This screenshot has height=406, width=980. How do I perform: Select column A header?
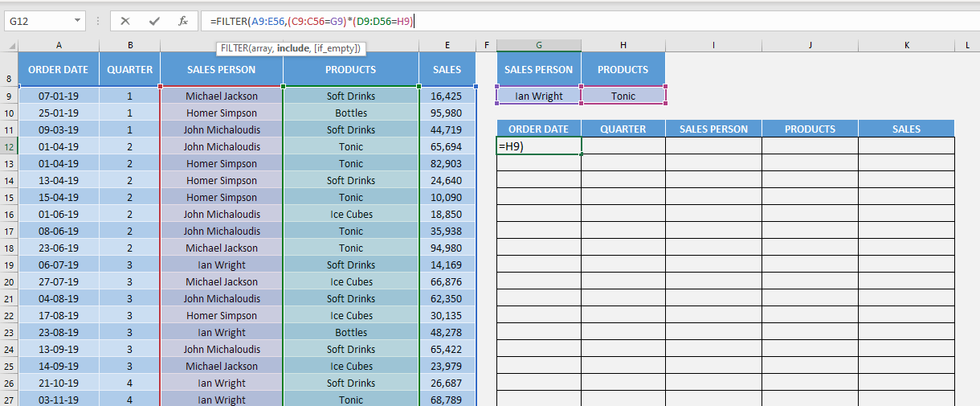point(59,46)
